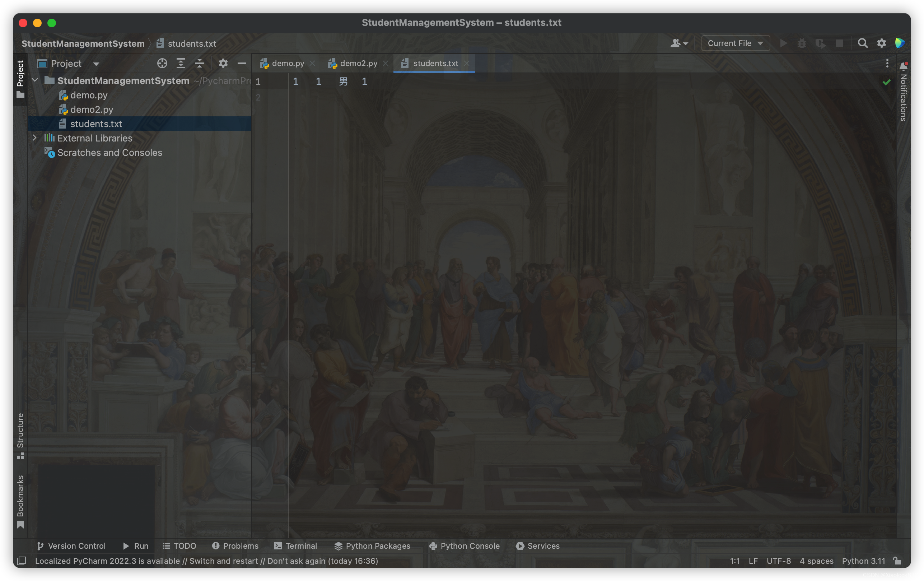Select students.txt in the project tree
Image resolution: width=924 pixels, height=581 pixels.
(96, 124)
